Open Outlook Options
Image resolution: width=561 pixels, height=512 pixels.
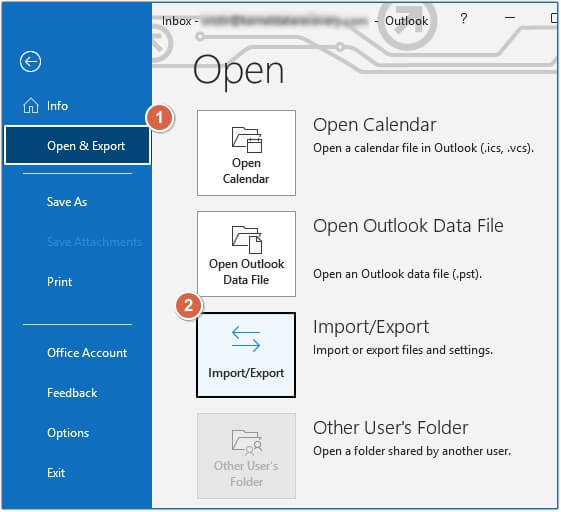point(68,433)
